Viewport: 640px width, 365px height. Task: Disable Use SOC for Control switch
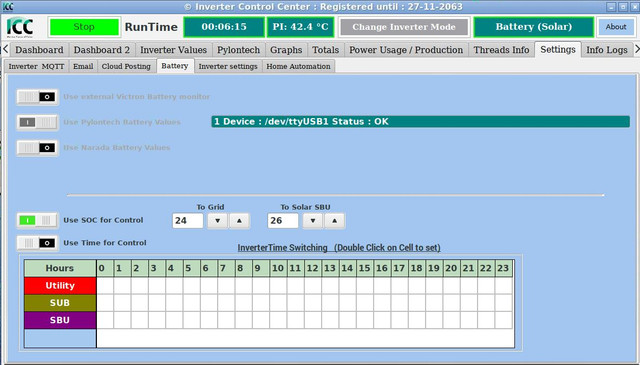click(x=37, y=220)
